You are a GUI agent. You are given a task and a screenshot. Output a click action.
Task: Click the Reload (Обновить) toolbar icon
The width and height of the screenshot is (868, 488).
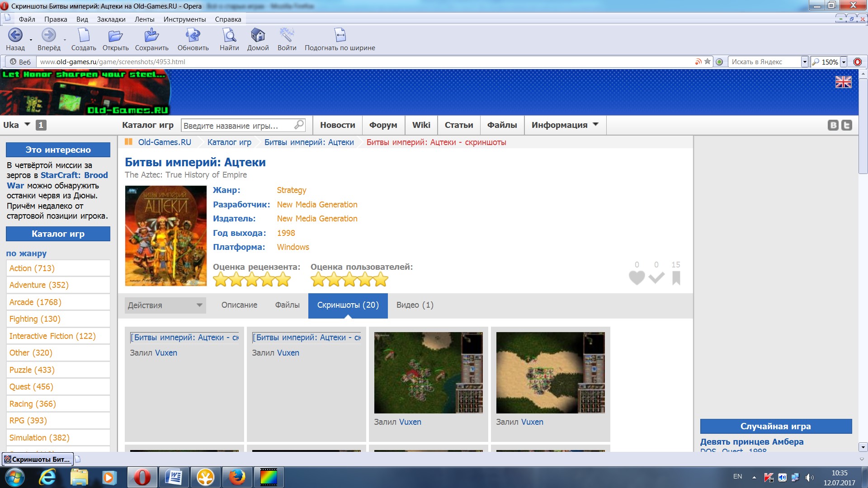point(193,35)
